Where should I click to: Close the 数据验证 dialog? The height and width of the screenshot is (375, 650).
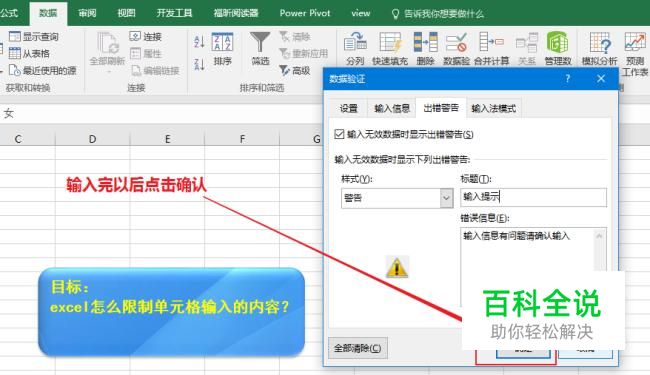tap(601, 78)
